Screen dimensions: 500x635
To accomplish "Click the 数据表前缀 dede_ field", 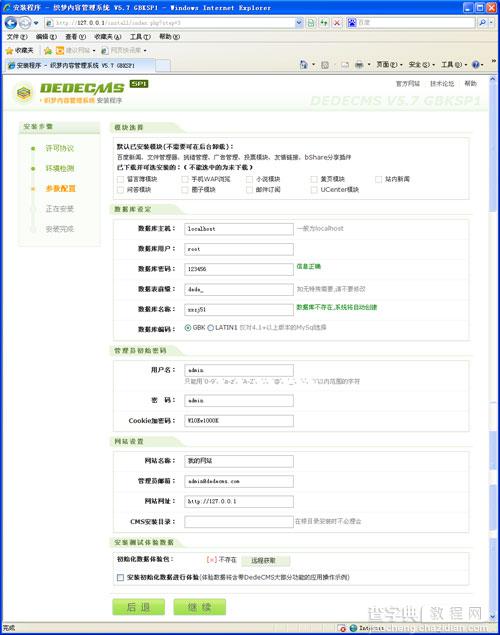I will click(x=239, y=289).
